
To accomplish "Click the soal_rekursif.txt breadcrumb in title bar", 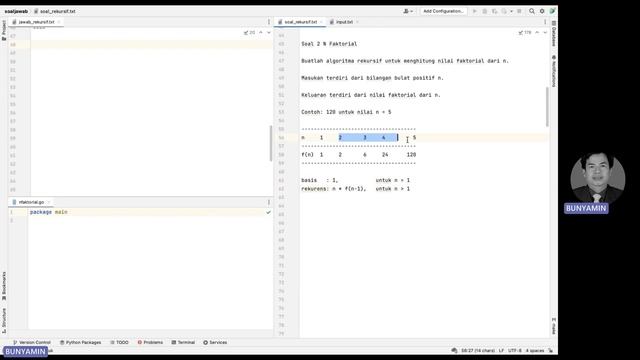I will point(55,11).
